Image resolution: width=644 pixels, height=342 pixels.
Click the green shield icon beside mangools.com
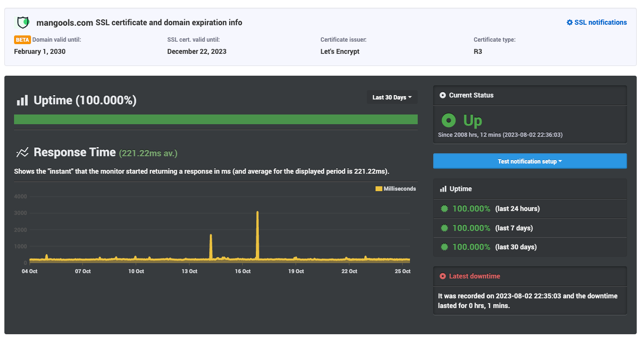23,22
